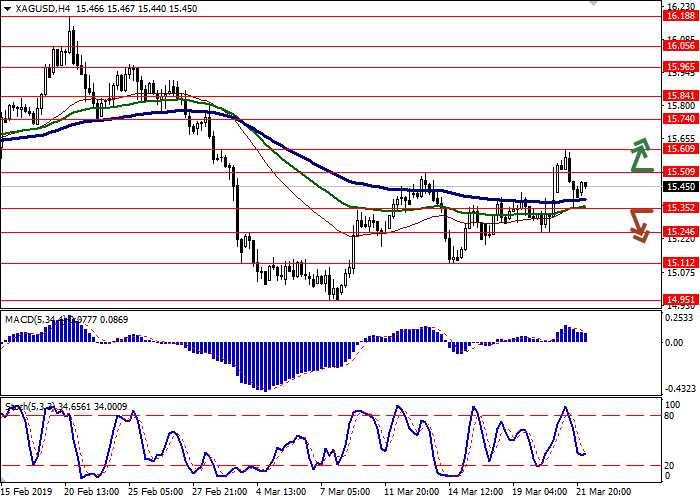Select the 16.056 resistance level label
The width and height of the screenshot is (700, 500).
coord(680,46)
